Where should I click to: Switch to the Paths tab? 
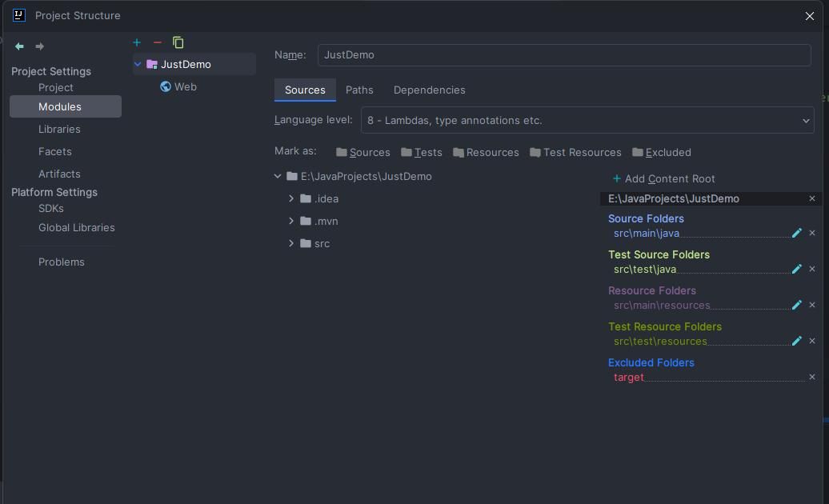[359, 90]
